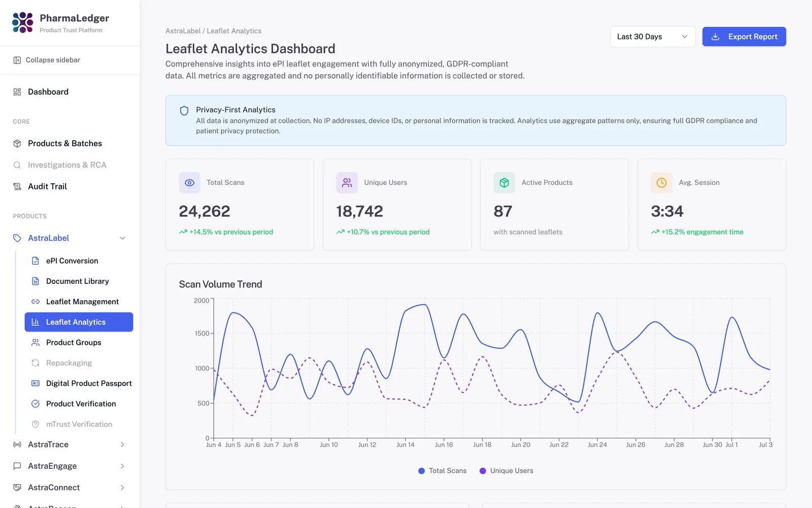Open the Product Groups page
This screenshot has width=812, height=508.
pyautogui.click(x=79, y=342)
